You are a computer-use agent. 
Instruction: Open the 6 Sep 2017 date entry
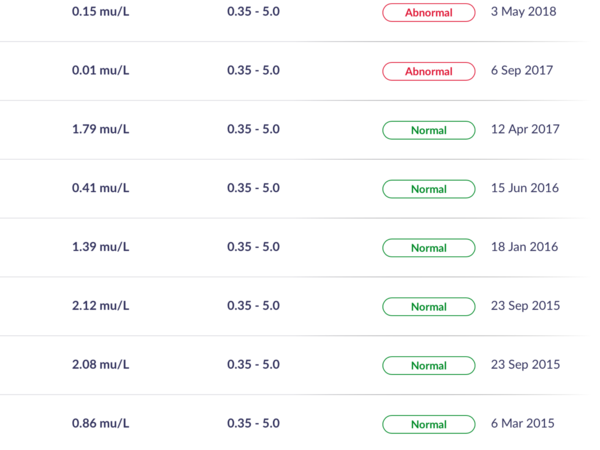522,70
